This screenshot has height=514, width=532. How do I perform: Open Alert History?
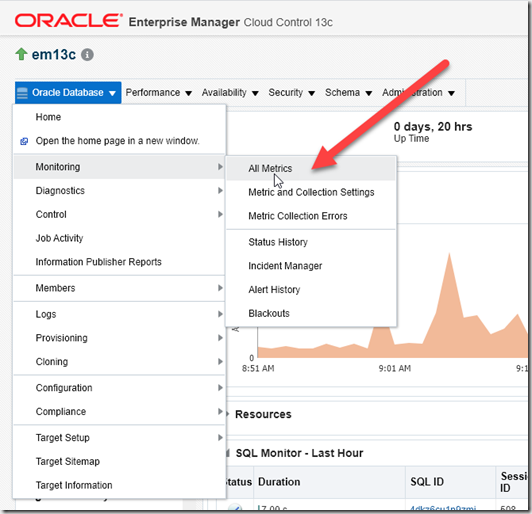click(311, 290)
